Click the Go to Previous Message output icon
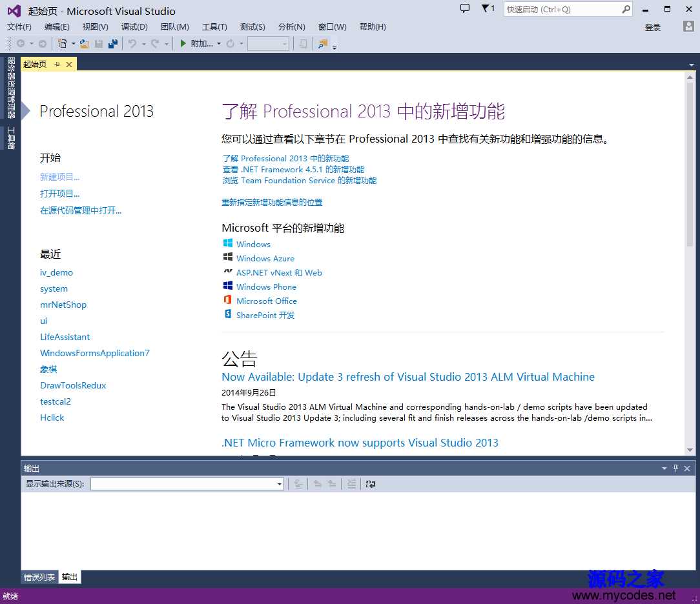Image resolution: width=700 pixels, height=604 pixels. coord(318,484)
